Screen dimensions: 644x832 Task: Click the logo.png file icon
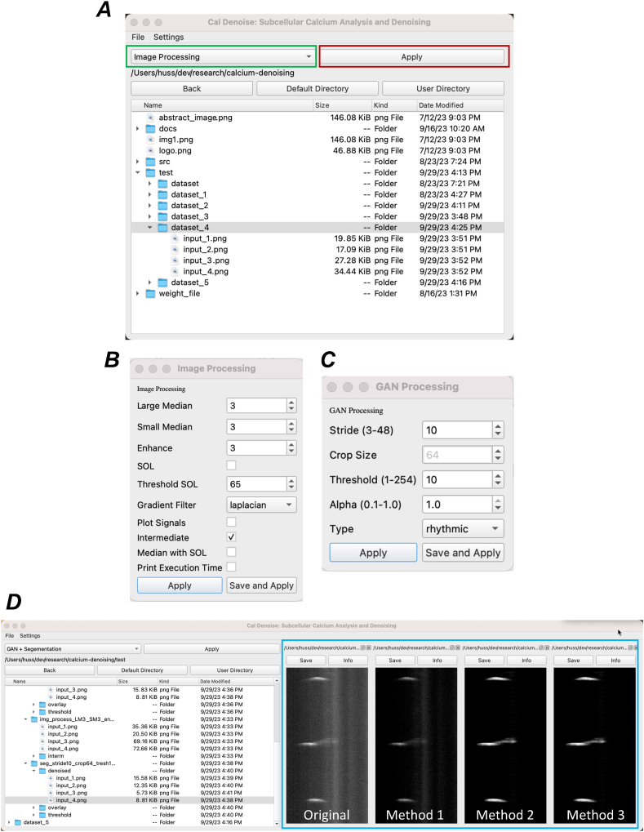pyautogui.click(x=150, y=150)
